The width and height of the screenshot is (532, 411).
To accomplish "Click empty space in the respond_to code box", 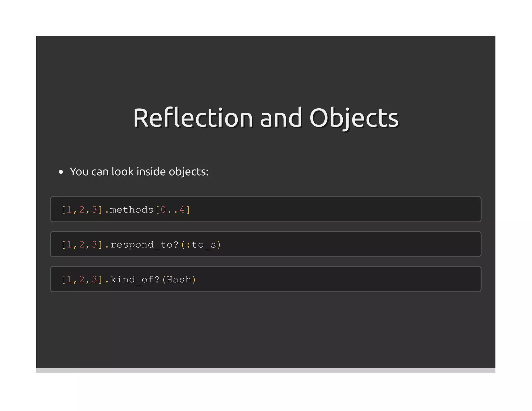I will tap(338, 244).
